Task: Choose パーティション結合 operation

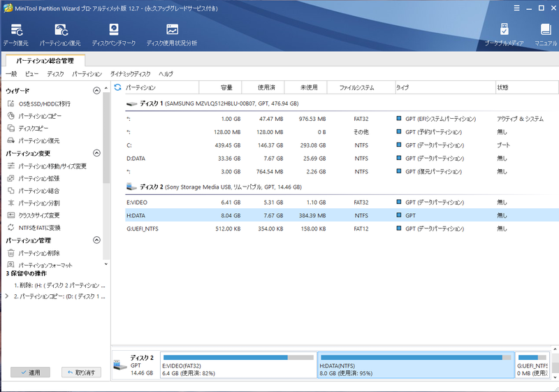Action: [x=39, y=191]
